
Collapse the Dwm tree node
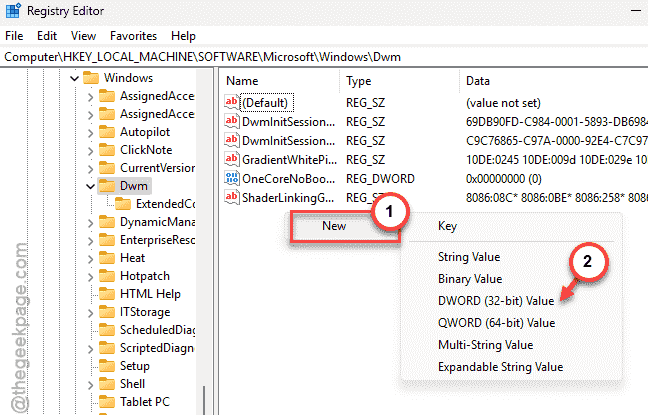pos(91,186)
